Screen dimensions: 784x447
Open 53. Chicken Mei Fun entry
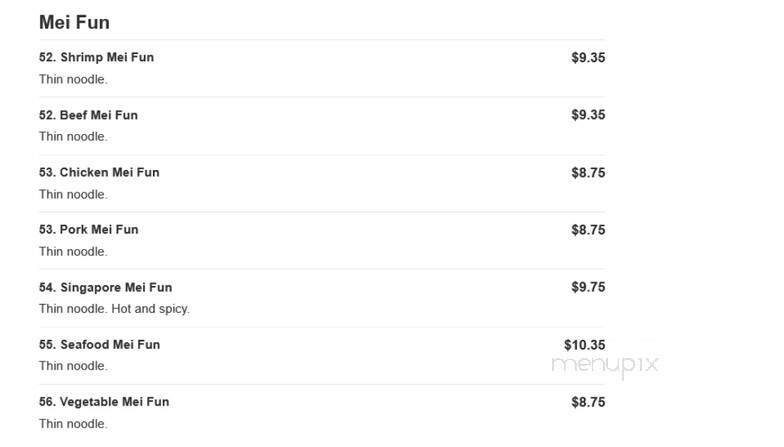coord(99,172)
